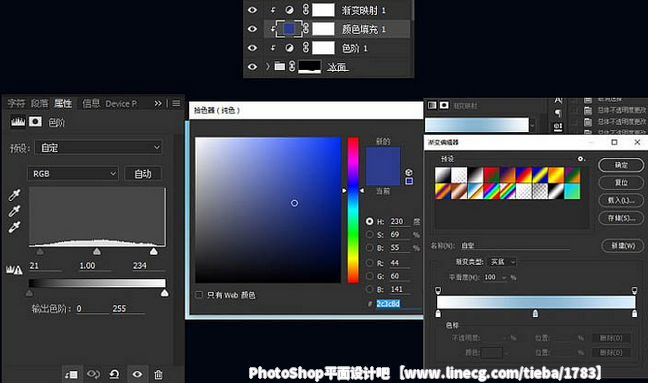657x392 pixels.
Task: Click the midtone input slider handle
Action: click(x=97, y=251)
